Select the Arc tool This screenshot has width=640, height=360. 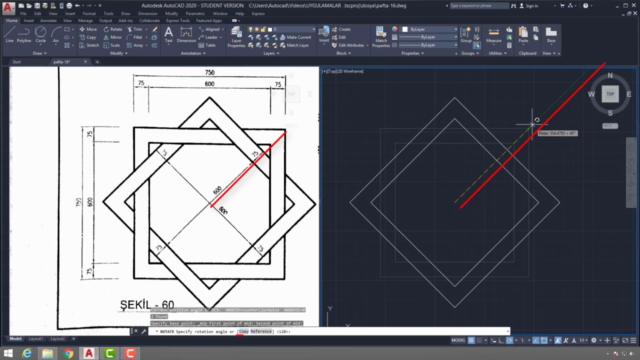[x=56, y=35]
